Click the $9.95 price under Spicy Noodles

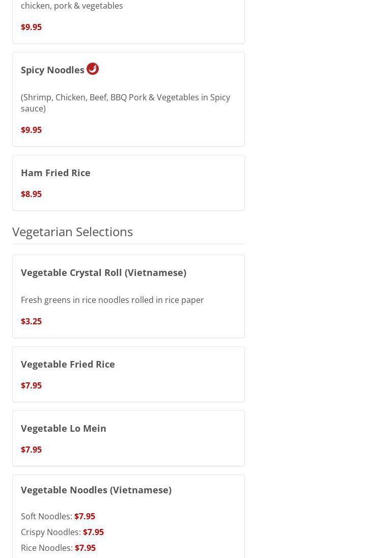point(31,130)
